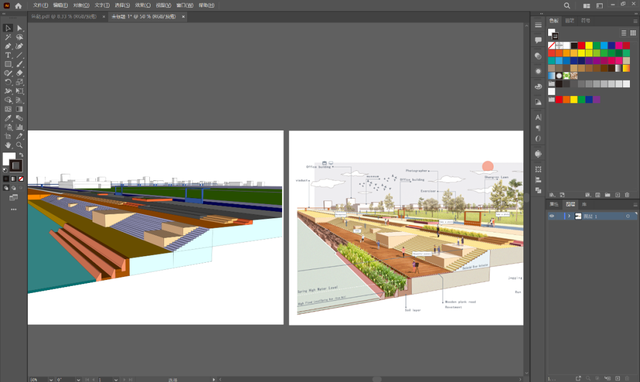Switch swatches to list view
The image size is (640, 382).
[x=624, y=33]
